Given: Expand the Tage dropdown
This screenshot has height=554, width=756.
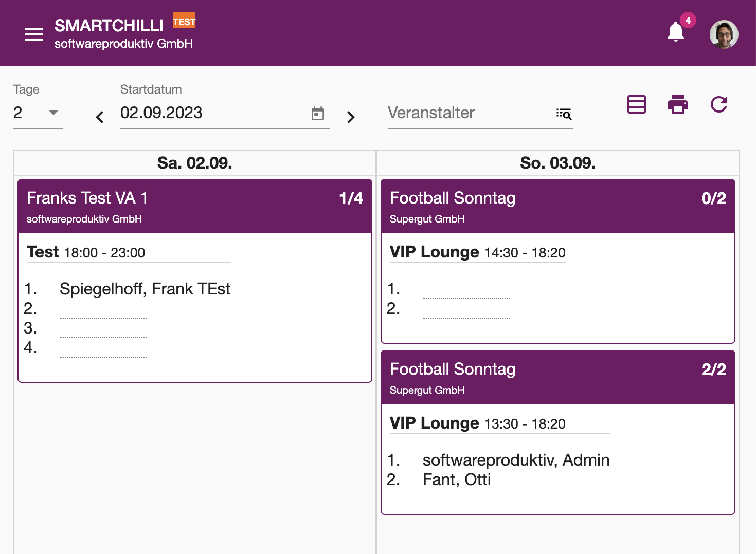Looking at the screenshot, I should [x=38, y=113].
